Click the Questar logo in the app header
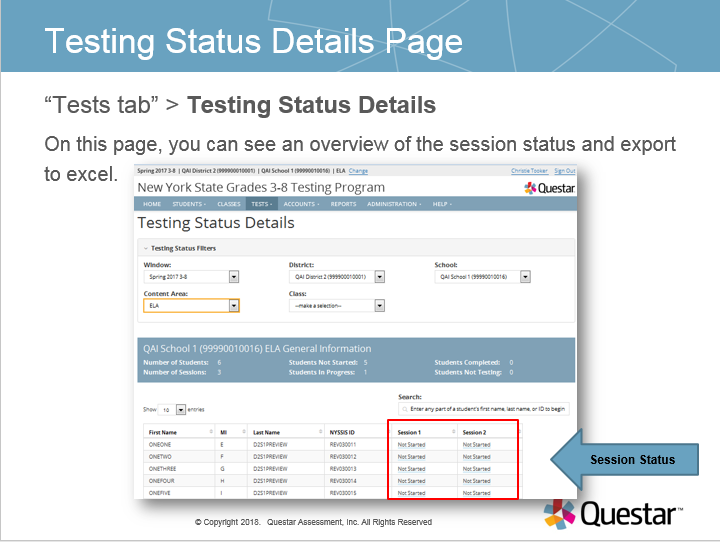The height and width of the screenshot is (542, 720). click(549, 188)
